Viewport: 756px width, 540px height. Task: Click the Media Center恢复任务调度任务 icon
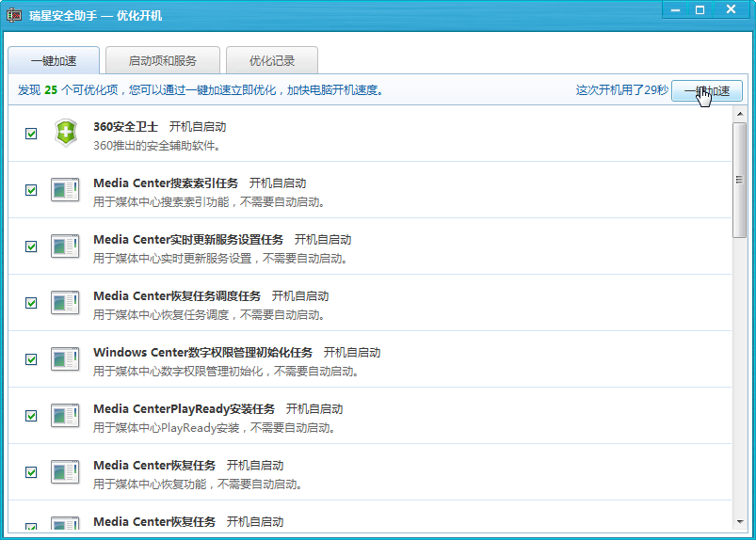tap(65, 303)
